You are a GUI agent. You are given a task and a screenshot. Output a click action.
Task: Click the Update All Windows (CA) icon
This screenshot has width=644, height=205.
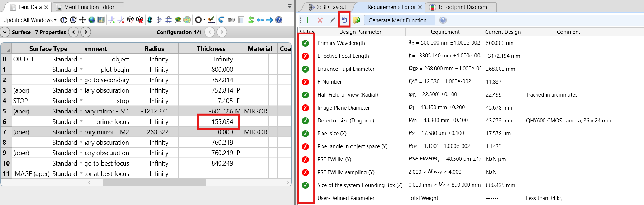click(x=73, y=20)
